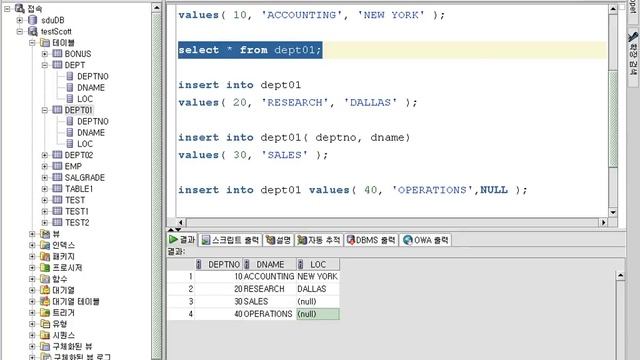Select the TEST table in tree
640x360 pixels.
point(75,200)
